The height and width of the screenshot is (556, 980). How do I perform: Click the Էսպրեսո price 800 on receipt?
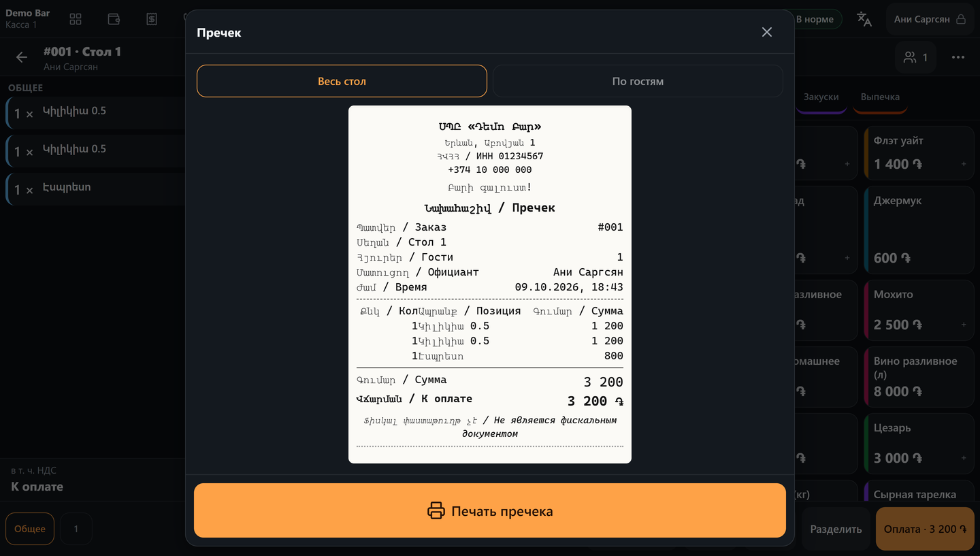[x=613, y=356]
